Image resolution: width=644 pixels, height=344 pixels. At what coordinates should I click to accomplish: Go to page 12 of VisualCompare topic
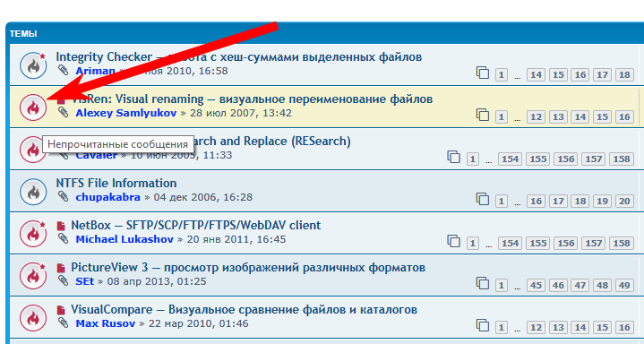point(536,328)
